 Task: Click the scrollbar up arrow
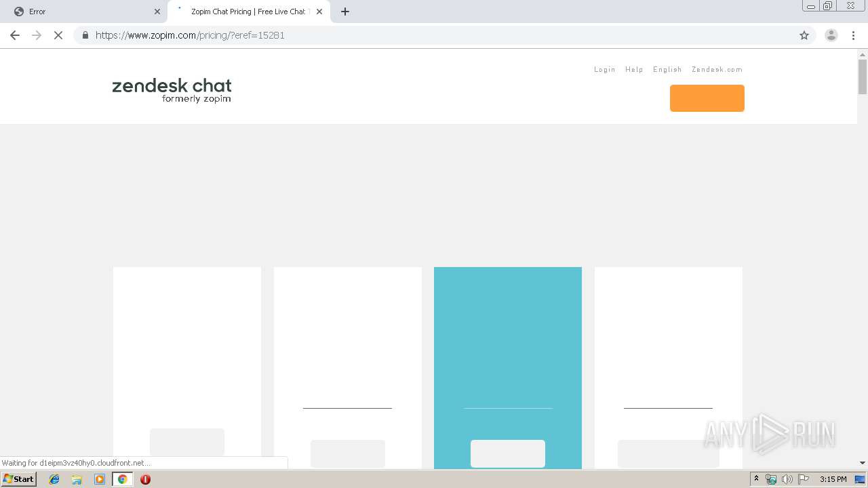(863, 54)
